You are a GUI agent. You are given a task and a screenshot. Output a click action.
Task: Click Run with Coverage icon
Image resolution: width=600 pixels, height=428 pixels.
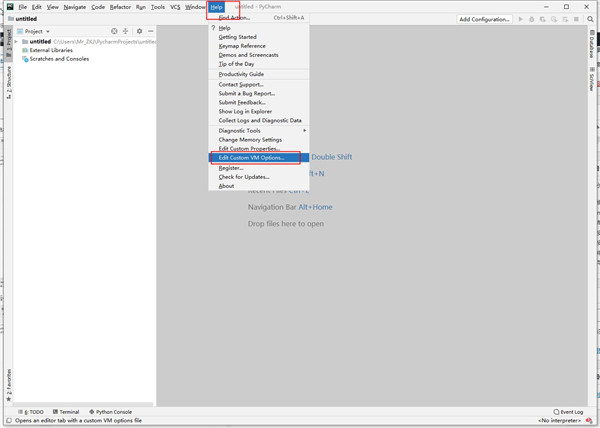tap(543, 19)
